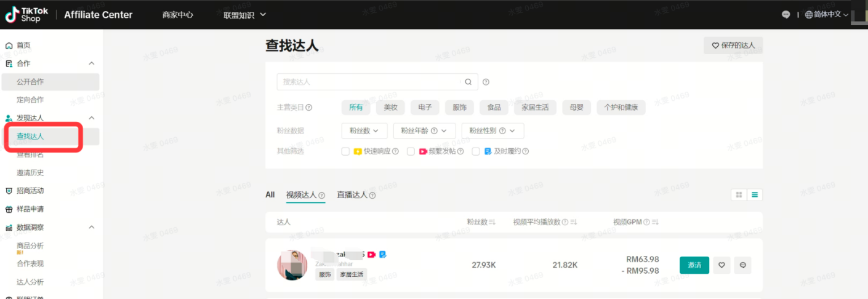Sort by 粉丝数 column sort icon
The height and width of the screenshot is (299, 868).
coord(492,222)
